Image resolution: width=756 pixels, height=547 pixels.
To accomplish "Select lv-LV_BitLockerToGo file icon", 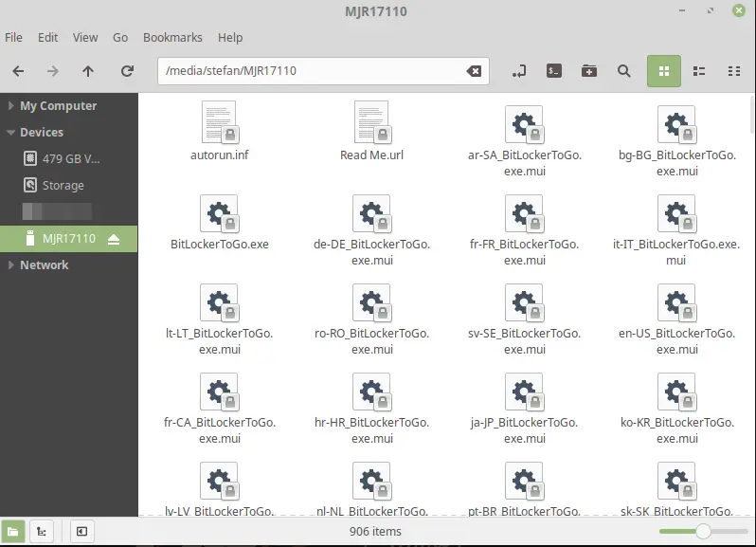I will point(220,481).
